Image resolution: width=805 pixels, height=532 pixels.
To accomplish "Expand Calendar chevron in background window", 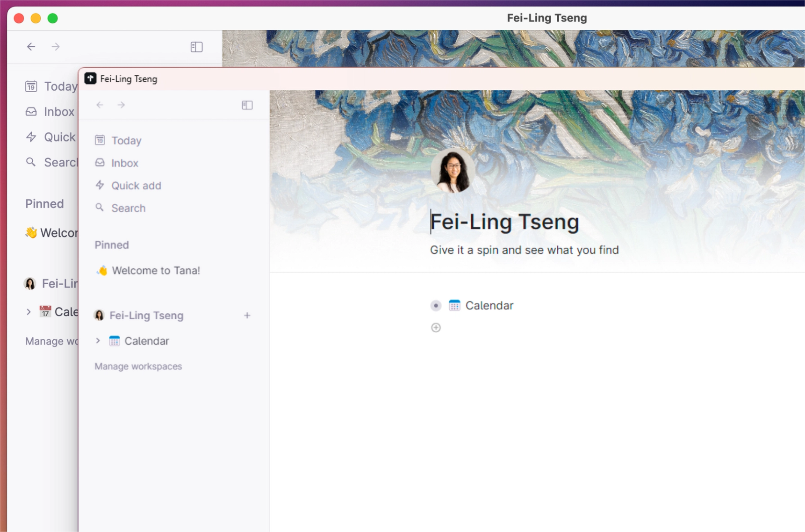I will [29, 312].
